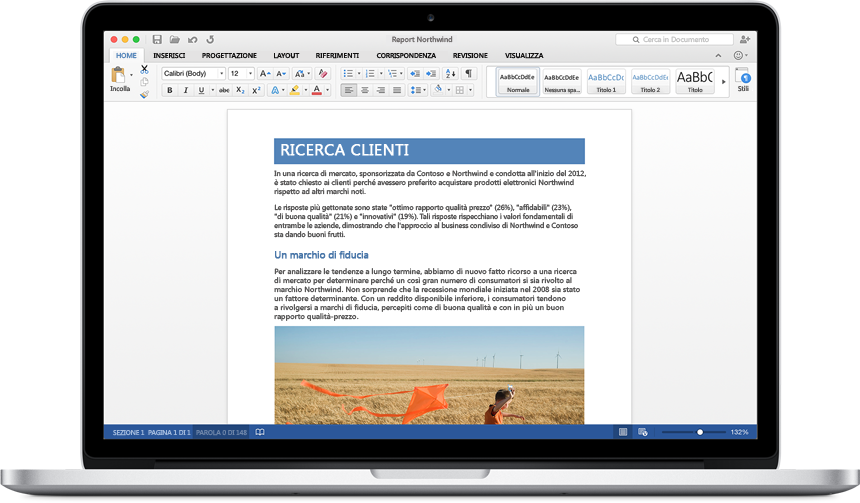
Task: Open the VISUALIZZA tab
Action: tap(524, 55)
